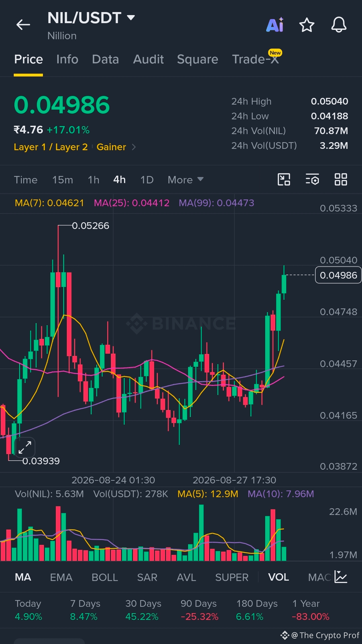
Task: Select the 1h interval
Action: point(94,180)
